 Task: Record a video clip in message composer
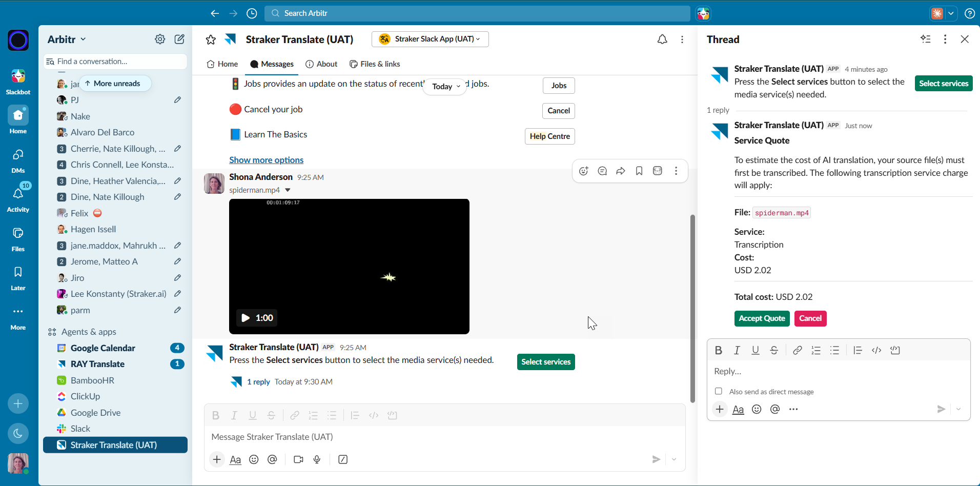click(298, 459)
